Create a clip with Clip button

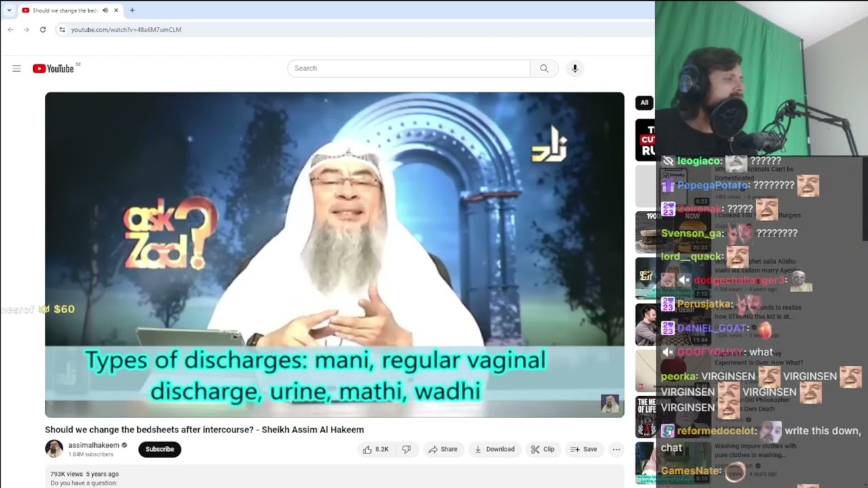pyautogui.click(x=542, y=449)
